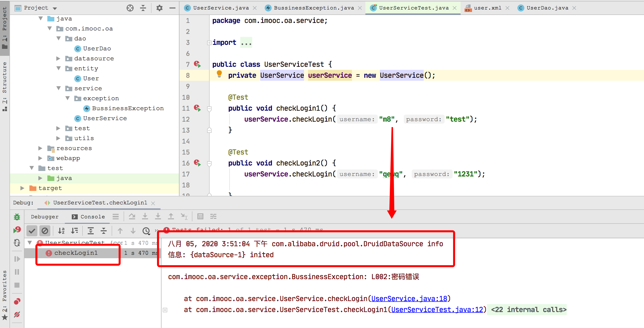Screen dimensions: 644x328
Task: Open the Debugger tab
Action: click(45, 217)
